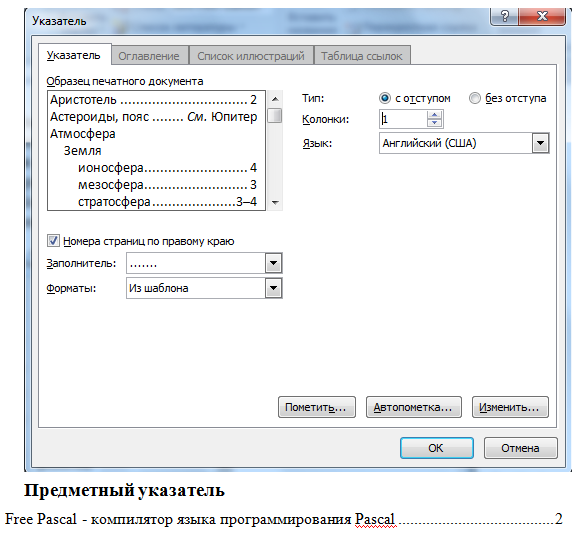Click 'мезосфера' line in preview
This screenshot has width=579, height=533.
click(x=167, y=185)
